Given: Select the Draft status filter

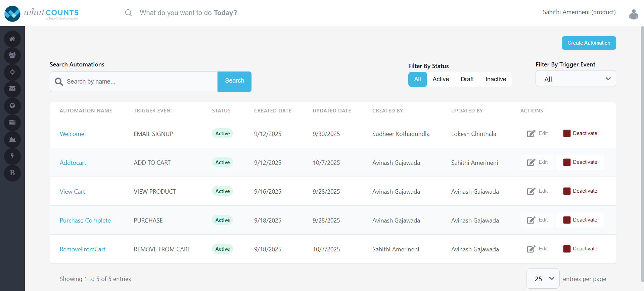Looking at the screenshot, I should (x=467, y=79).
